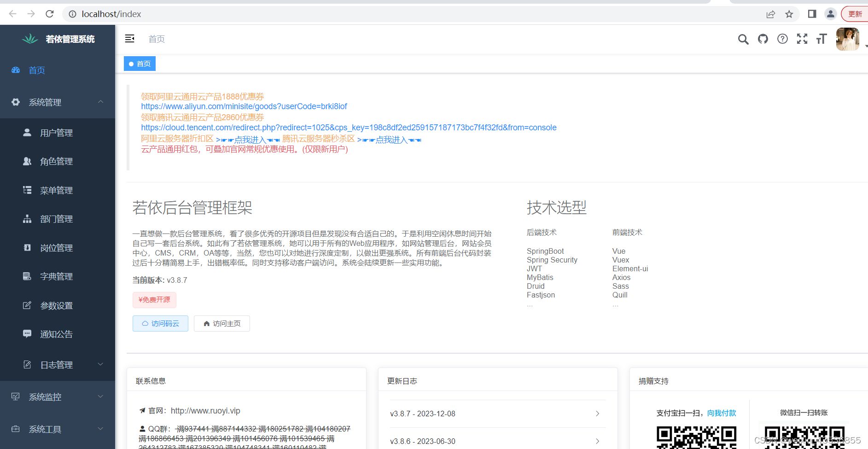Screen dimensions: 868x449
Task: Collapse the 系统管理 menu chevron
Action: click(x=100, y=102)
